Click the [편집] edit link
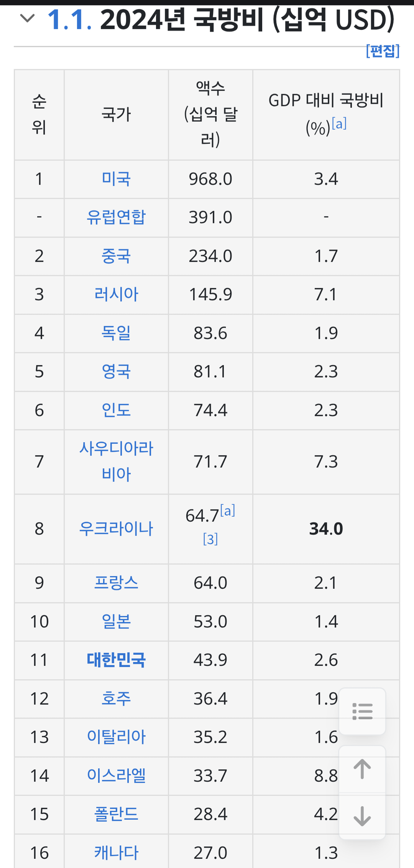Image resolution: width=414 pixels, height=868 pixels. (x=383, y=51)
